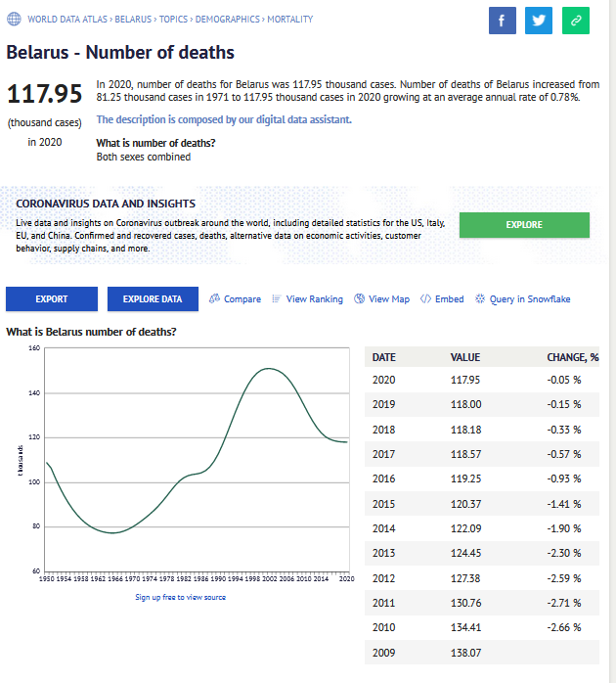Click the Query in Snowflake icon
The image size is (616, 683).
point(479,298)
